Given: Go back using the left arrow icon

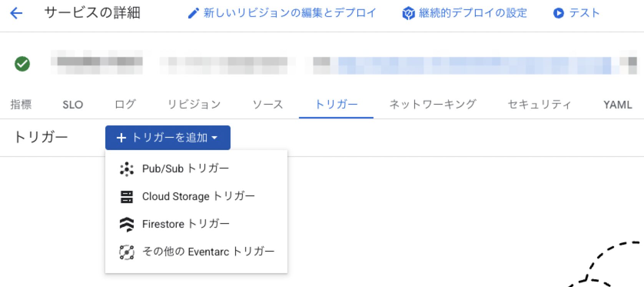Looking at the screenshot, I should coord(16,13).
